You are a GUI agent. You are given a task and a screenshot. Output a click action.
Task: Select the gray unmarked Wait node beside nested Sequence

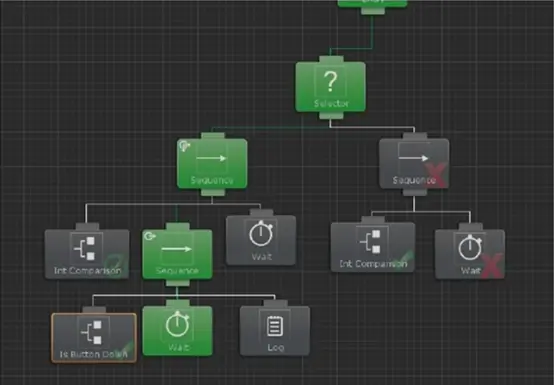(261, 240)
